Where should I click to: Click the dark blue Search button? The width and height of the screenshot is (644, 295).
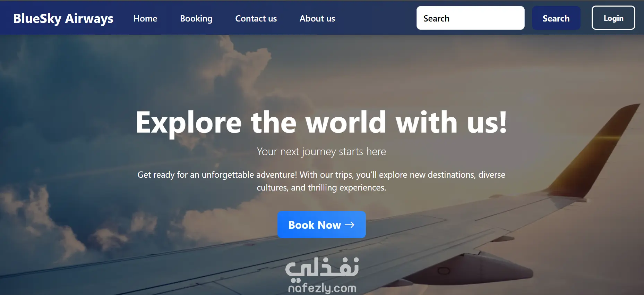[x=556, y=18]
